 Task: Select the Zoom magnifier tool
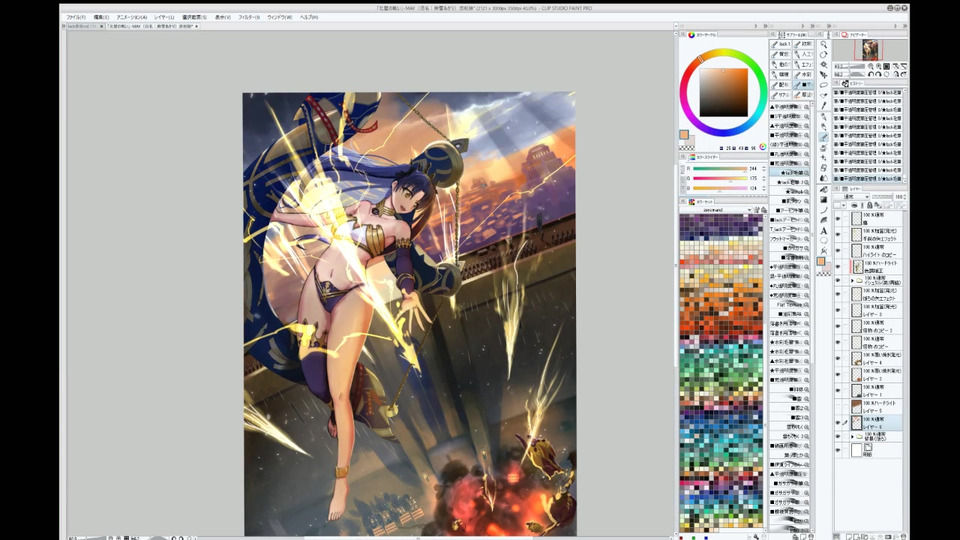(824, 44)
